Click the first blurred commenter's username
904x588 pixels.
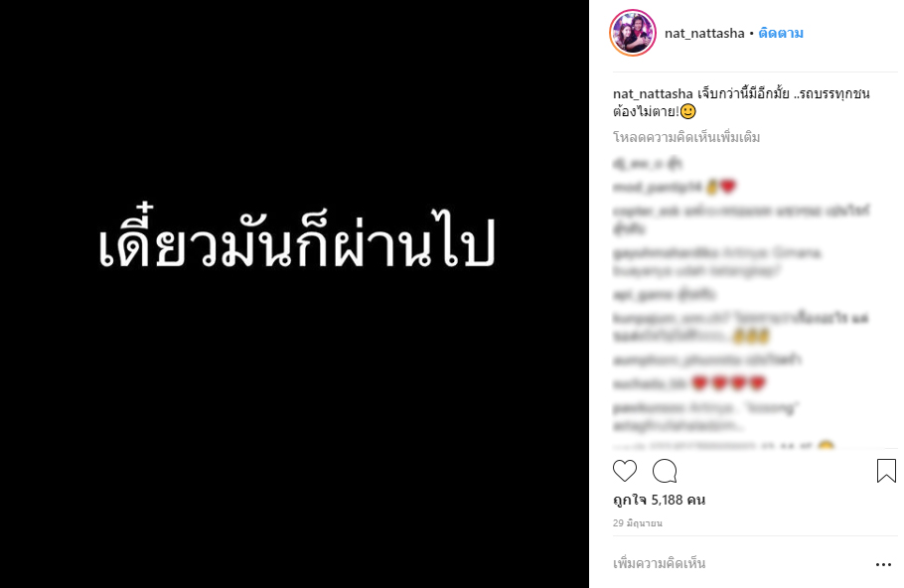point(638,164)
